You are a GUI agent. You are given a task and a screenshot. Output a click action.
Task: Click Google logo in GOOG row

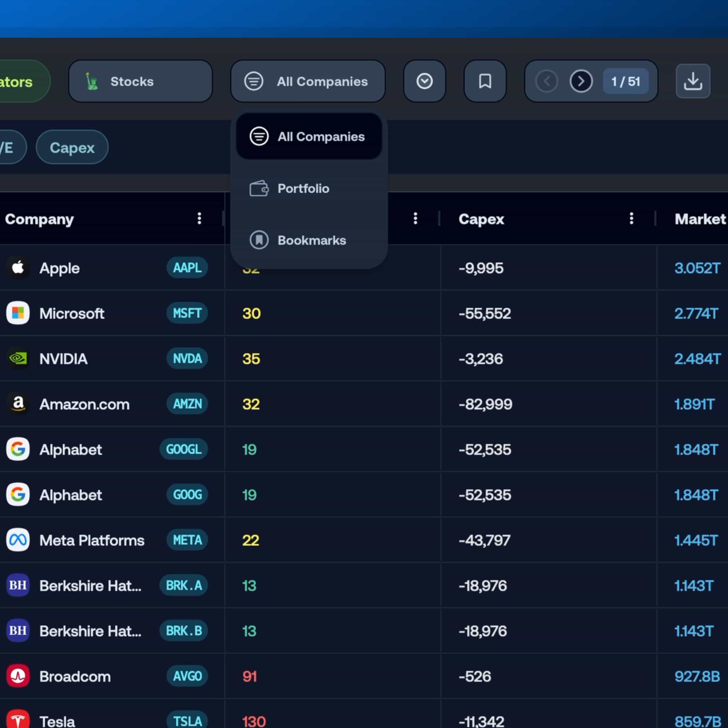click(x=18, y=494)
